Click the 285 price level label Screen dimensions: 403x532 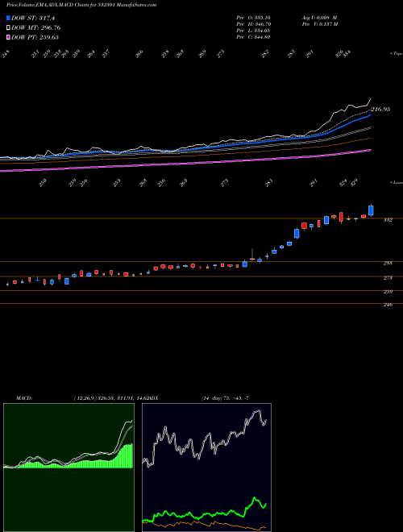[388, 263]
